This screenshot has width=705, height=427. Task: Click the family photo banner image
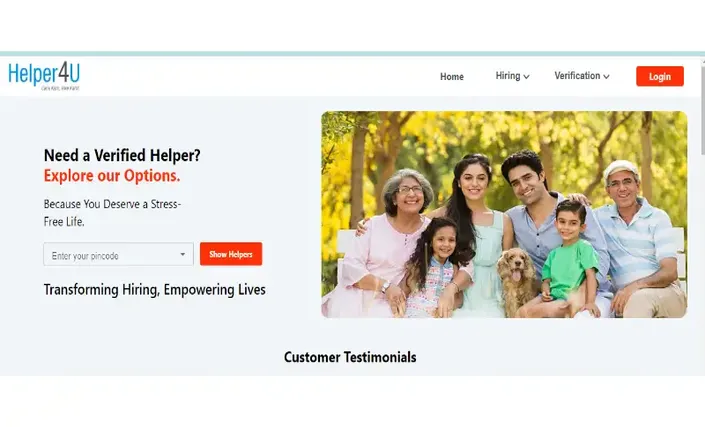(504, 214)
